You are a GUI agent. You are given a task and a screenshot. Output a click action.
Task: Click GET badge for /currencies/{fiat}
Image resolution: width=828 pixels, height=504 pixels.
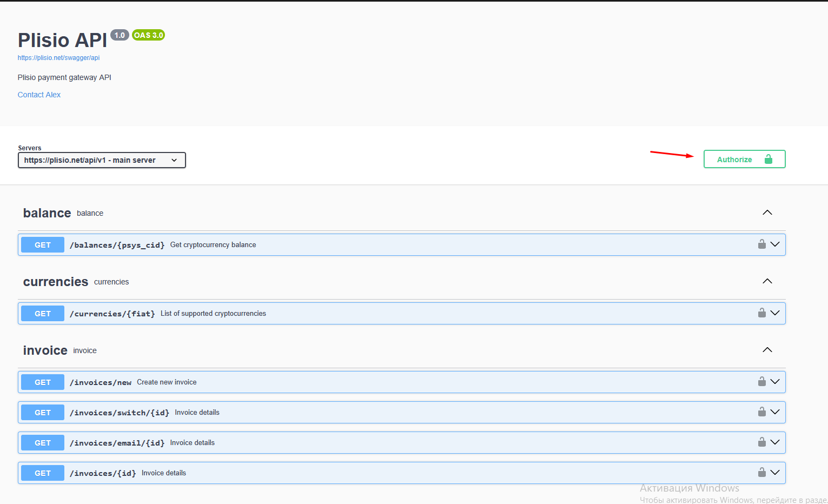point(43,314)
